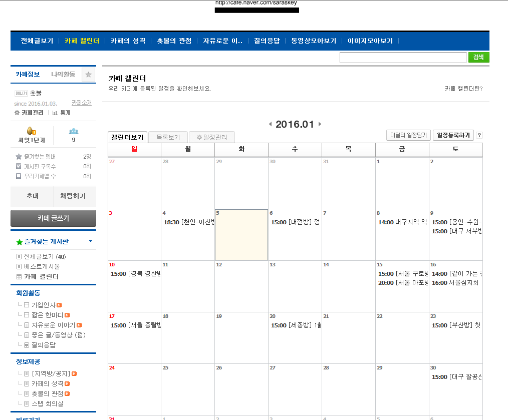The image size is (508, 420).
Task: Open 짧은 한마디 board
Action: pyautogui.click(x=47, y=315)
